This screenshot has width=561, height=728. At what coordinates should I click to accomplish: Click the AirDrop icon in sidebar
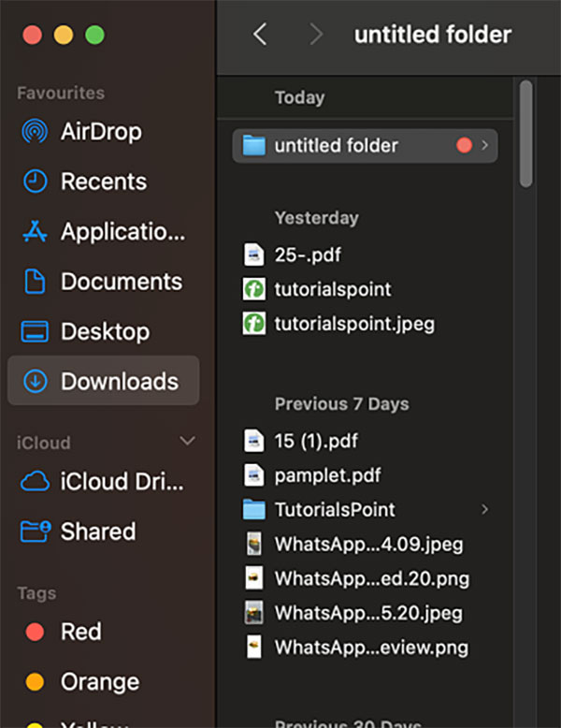click(x=35, y=131)
